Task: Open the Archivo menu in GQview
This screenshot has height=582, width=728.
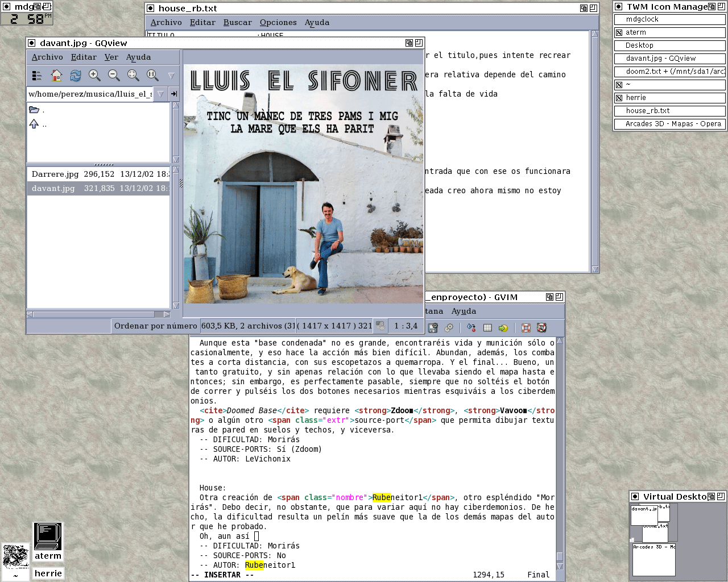Action: pos(47,57)
